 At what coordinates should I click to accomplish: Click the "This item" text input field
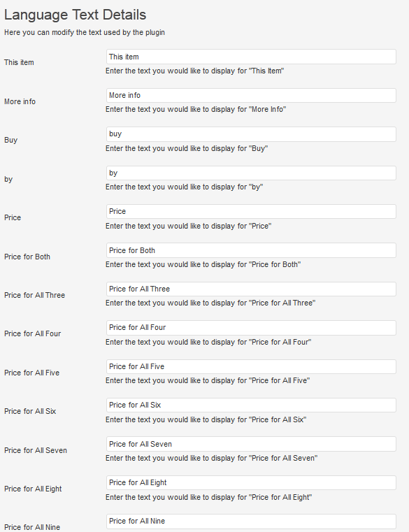251,57
